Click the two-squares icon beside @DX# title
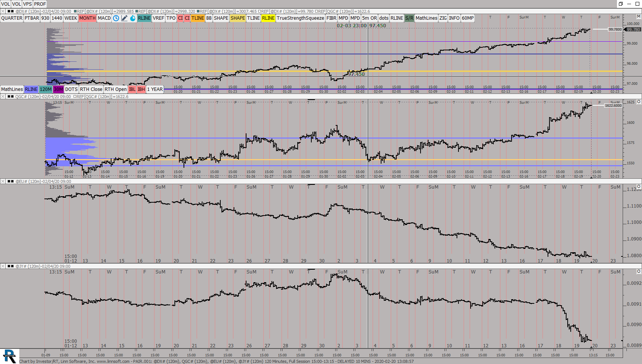 click(x=11, y=11)
